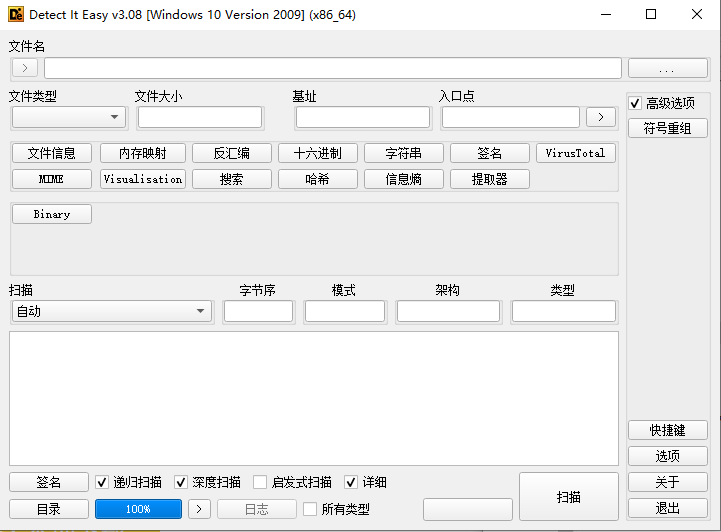Open file browser with the '...' button
The image size is (721, 532).
[x=667, y=68]
